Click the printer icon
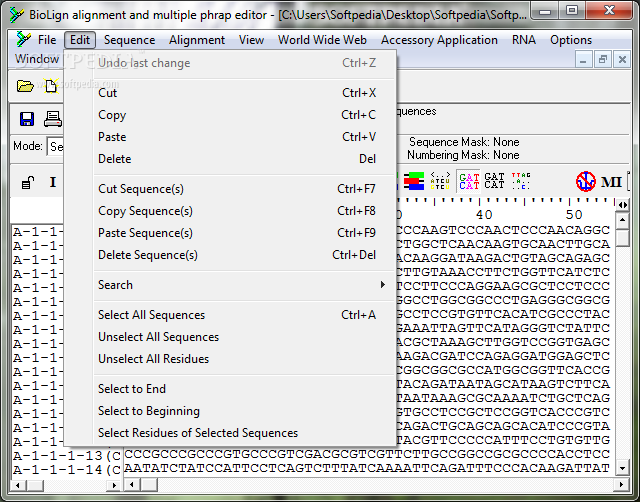 click(53, 119)
